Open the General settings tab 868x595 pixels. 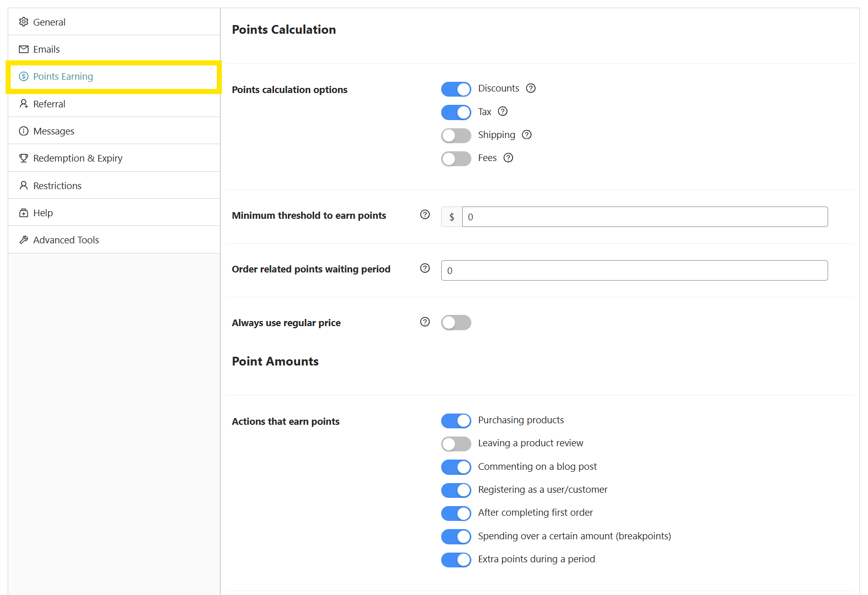[x=114, y=22]
